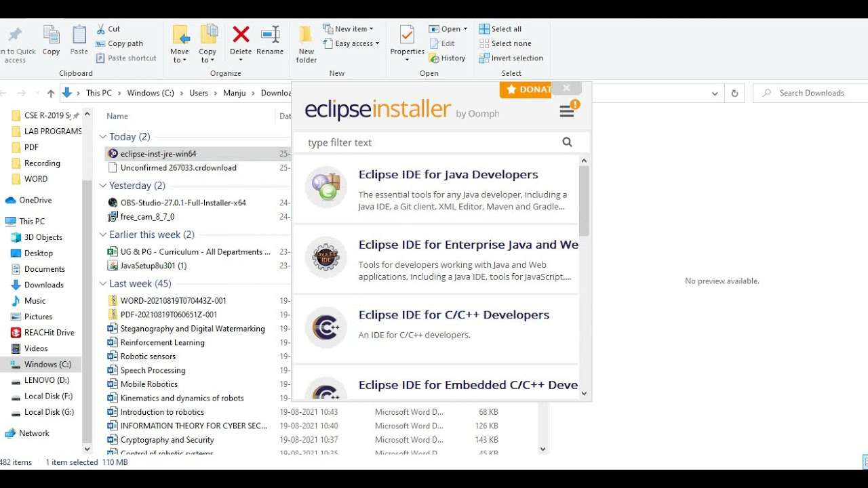Open the Open dropdown in ribbon
868x488 pixels.
[x=448, y=28]
